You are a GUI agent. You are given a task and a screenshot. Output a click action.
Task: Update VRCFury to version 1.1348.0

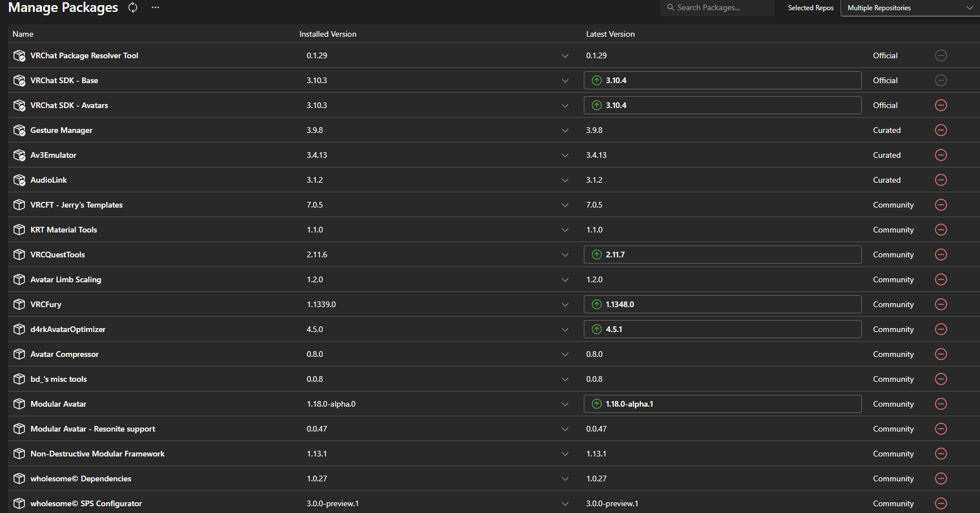pyautogui.click(x=722, y=304)
